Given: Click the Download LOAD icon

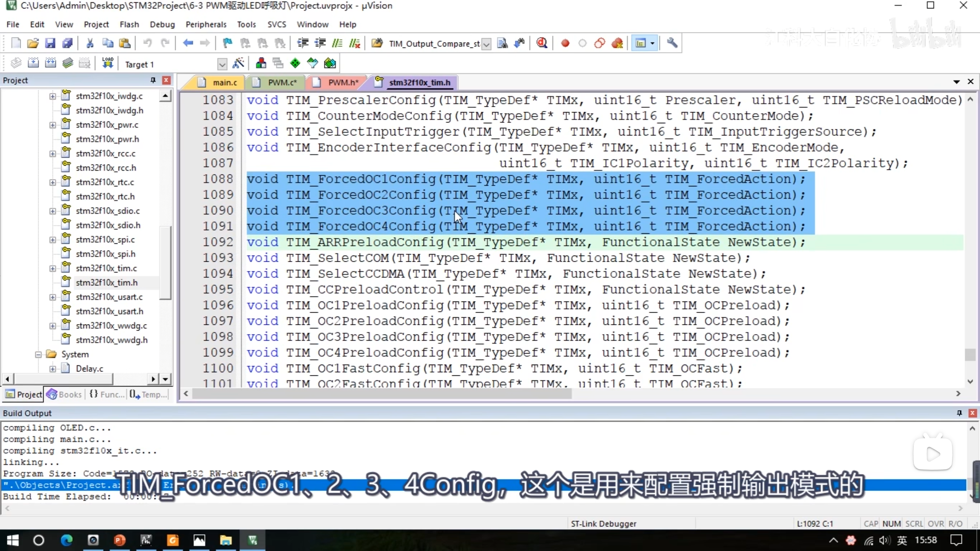Looking at the screenshot, I should point(108,63).
